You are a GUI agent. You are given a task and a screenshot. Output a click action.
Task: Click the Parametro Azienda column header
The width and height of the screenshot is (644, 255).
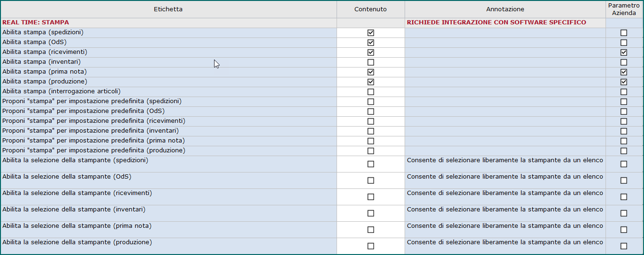point(624,9)
